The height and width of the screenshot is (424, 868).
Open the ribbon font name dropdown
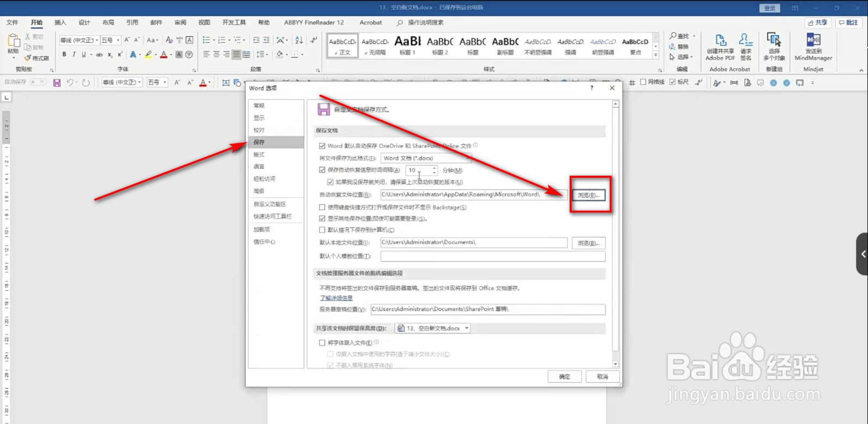point(97,40)
